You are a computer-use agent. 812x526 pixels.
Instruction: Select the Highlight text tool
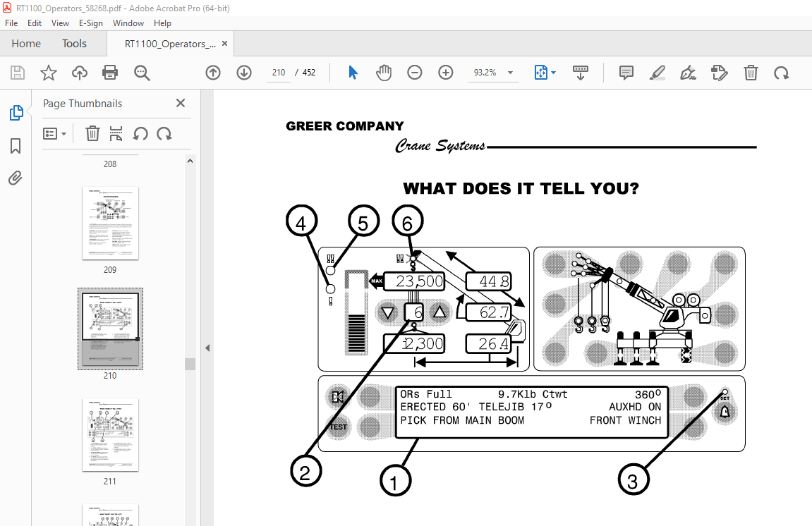click(657, 73)
